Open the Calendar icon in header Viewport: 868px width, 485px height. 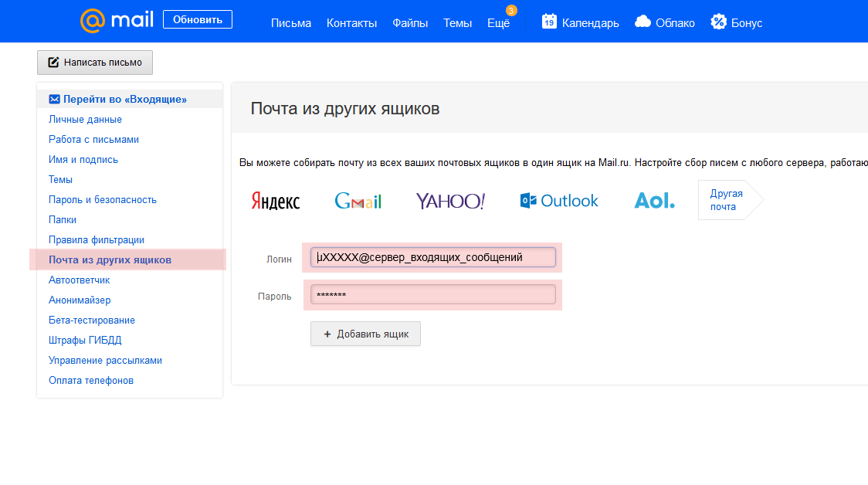pos(549,22)
